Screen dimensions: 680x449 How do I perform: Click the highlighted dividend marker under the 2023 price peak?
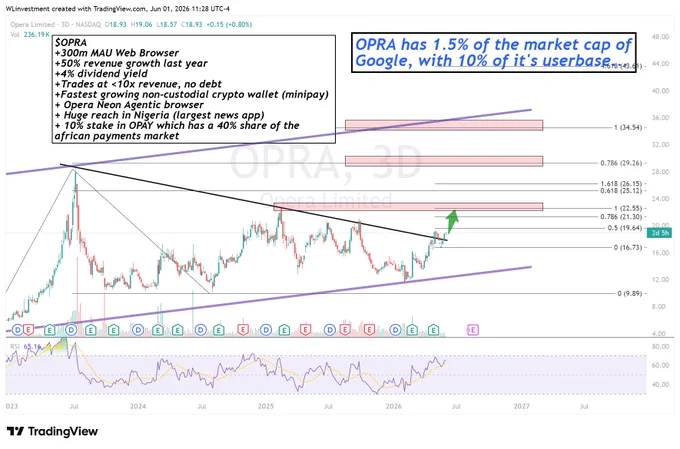pos(71,330)
